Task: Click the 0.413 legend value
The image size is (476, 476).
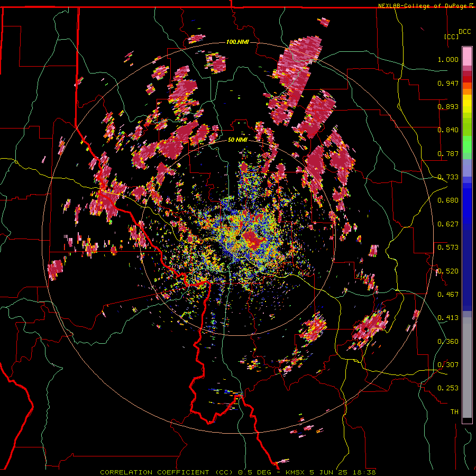Action: coord(448,317)
